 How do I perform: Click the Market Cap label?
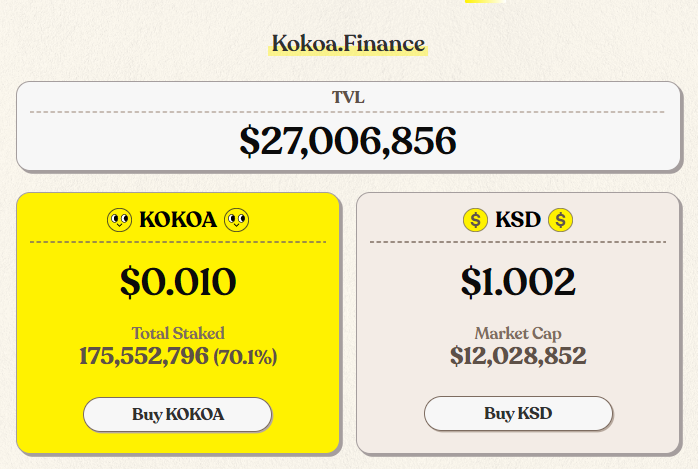tap(518, 333)
